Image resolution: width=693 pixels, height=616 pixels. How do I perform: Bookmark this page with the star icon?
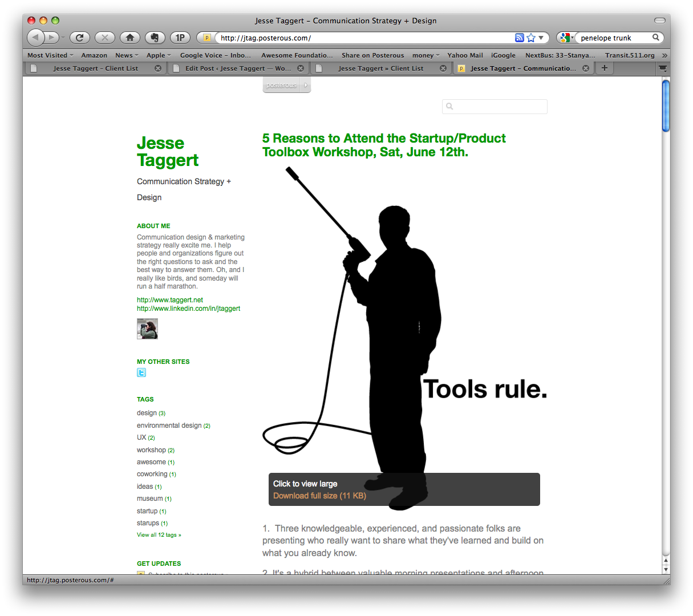click(531, 38)
